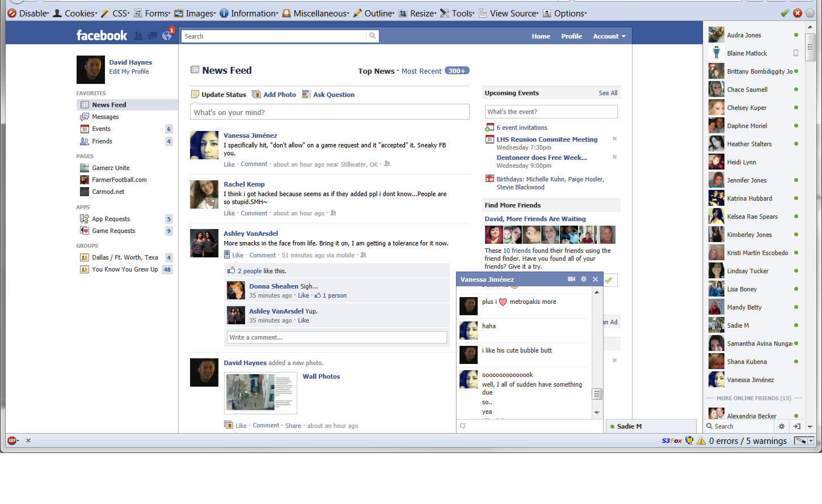The height and width of the screenshot is (504, 822).
Task: Dismiss LHS Reunion Commitee Meeting event
Action: (614, 139)
